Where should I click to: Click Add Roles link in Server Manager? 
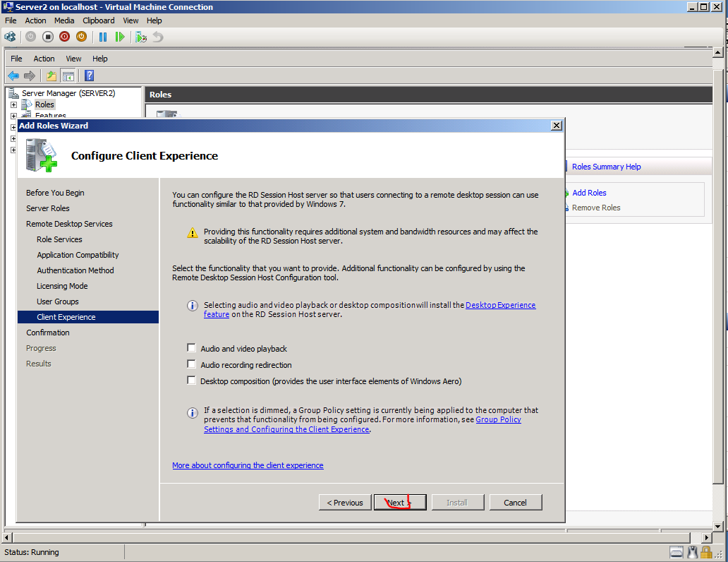click(x=589, y=193)
